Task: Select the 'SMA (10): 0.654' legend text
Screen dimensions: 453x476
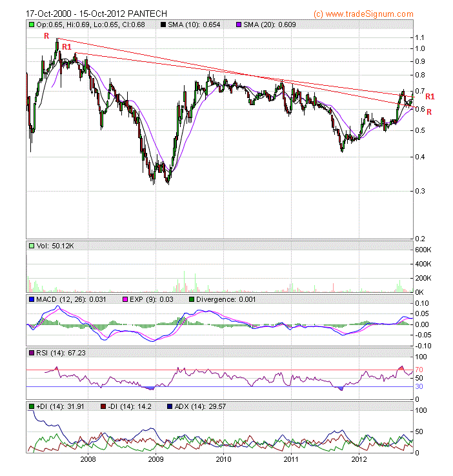Action: coord(194,25)
